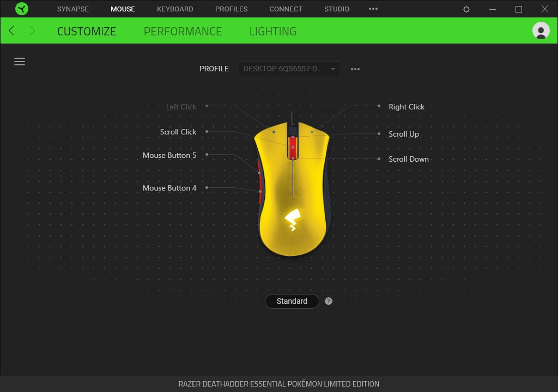The width and height of the screenshot is (558, 392).
Task: Select the Right Click assignment
Action: (407, 107)
